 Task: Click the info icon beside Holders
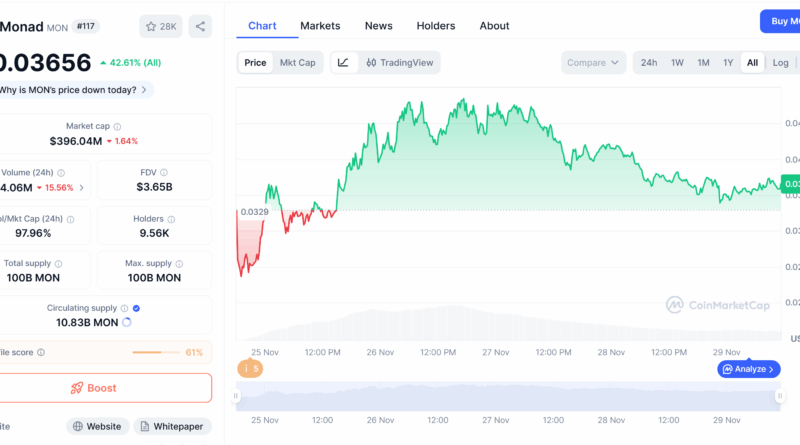tap(171, 219)
